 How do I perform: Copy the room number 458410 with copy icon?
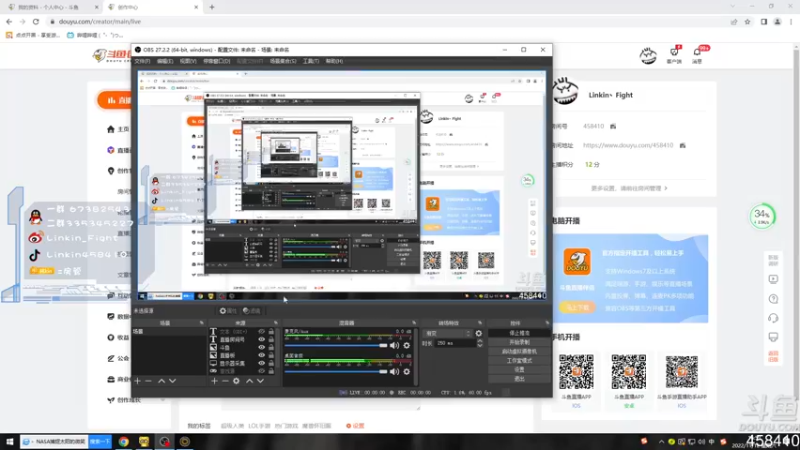click(613, 126)
